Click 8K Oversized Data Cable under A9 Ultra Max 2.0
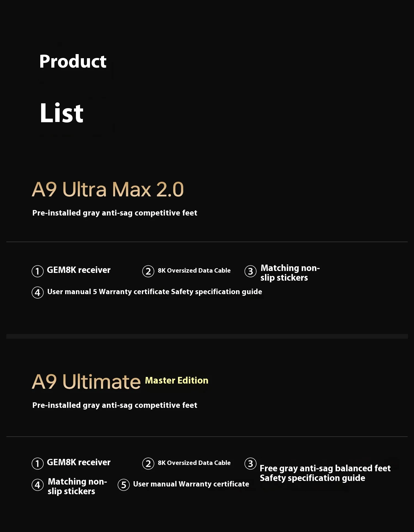The width and height of the screenshot is (414, 532). pyautogui.click(x=194, y=270)
